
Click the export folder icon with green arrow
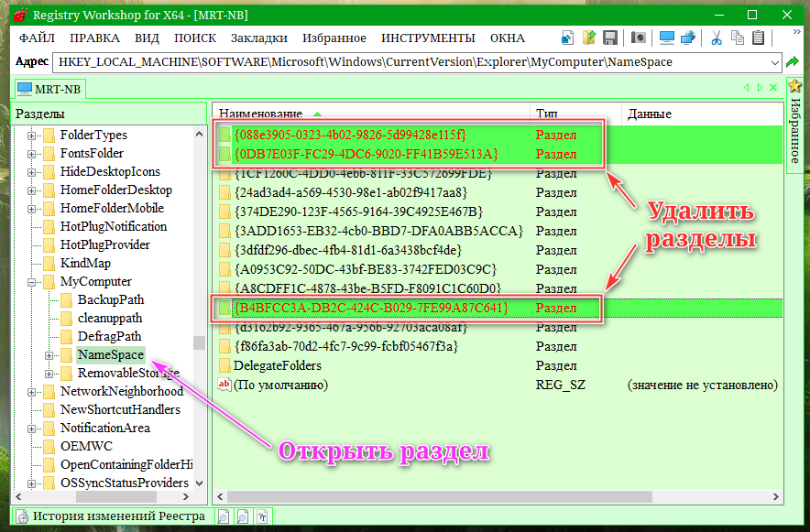click(589, 38)
